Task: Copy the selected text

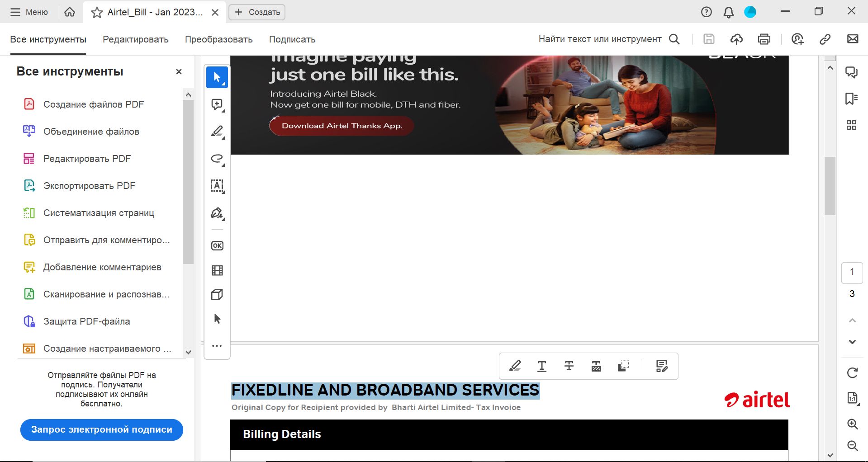Action: 623,366
